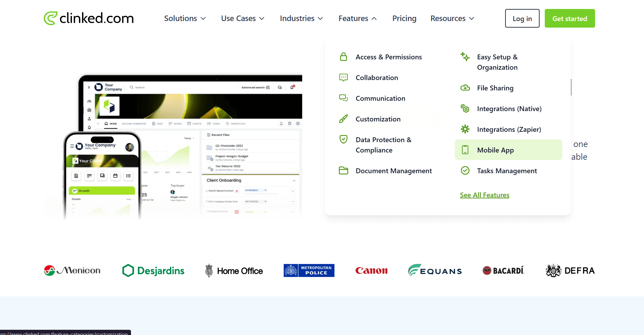
Task: Click the Home Office logo
Action: (234, 270)
